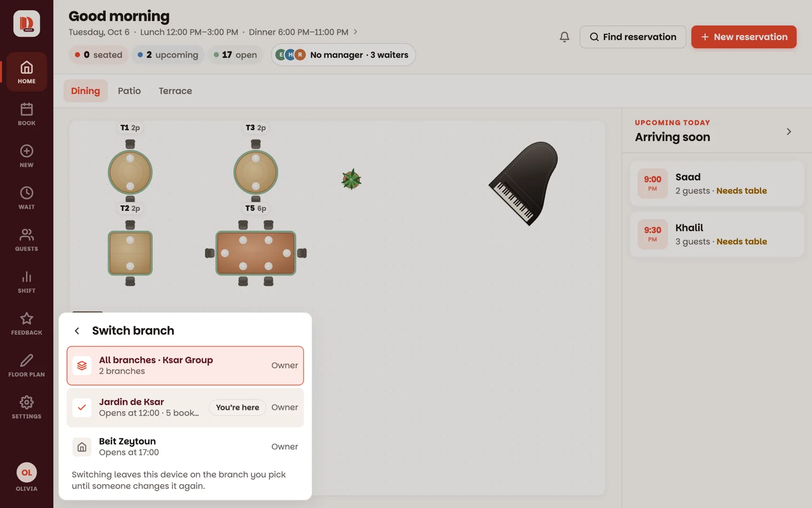The width and height of the screenshot is (812, 508).
Task: Open Saad's 9:00 PM reservation card
Action: click(x=717, y=183)
